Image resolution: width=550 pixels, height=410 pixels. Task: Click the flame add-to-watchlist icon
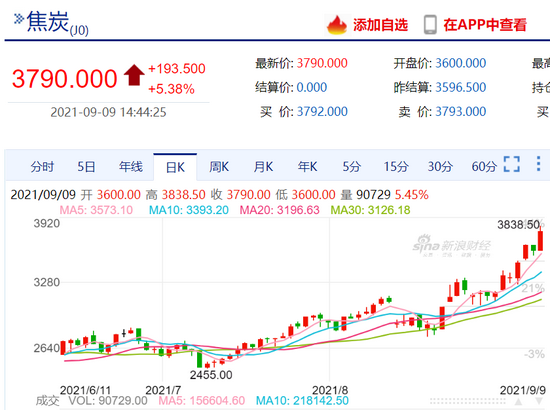coord(337,25)
